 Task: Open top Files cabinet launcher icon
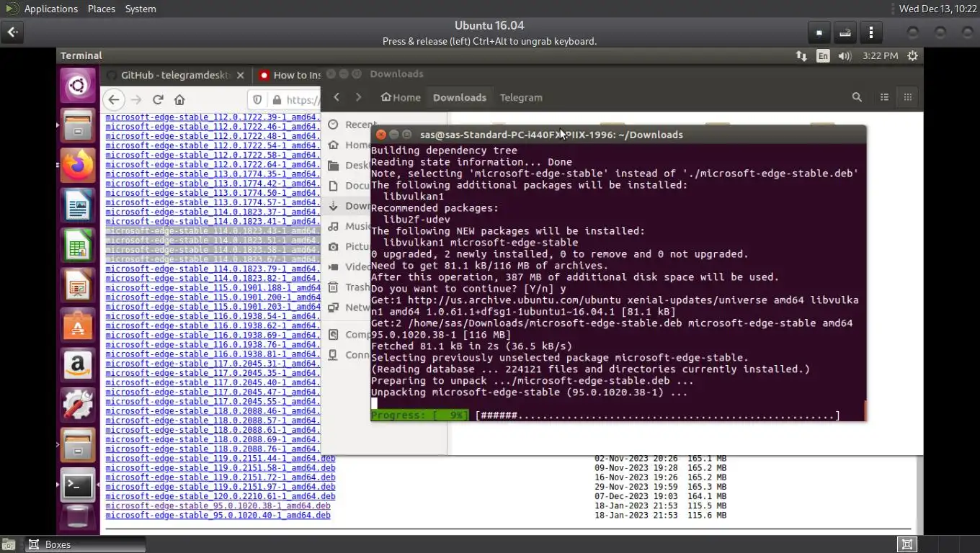(78, 126)
